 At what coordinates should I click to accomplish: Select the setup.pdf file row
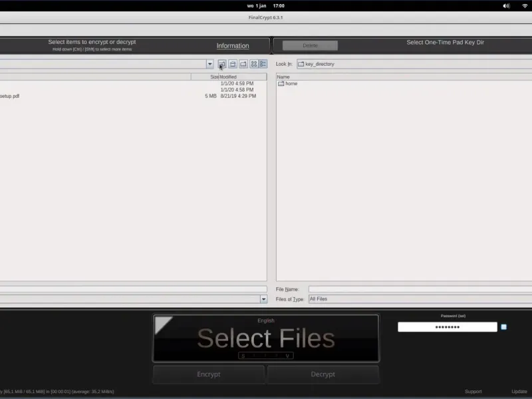pos(134,96)
